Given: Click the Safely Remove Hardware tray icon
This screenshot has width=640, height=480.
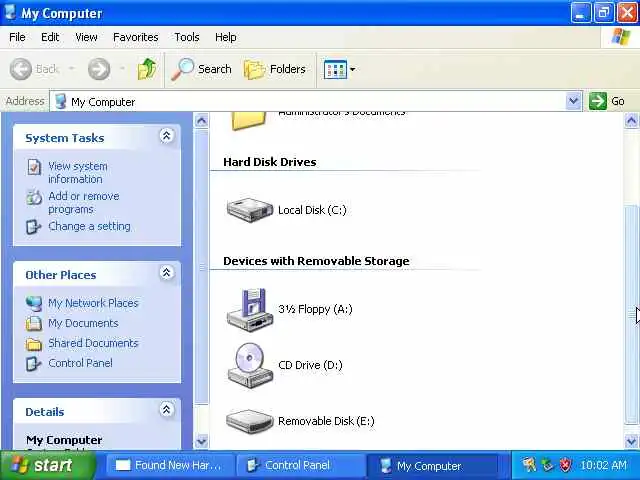Looking at the screenshot, I should pos(547,465).
